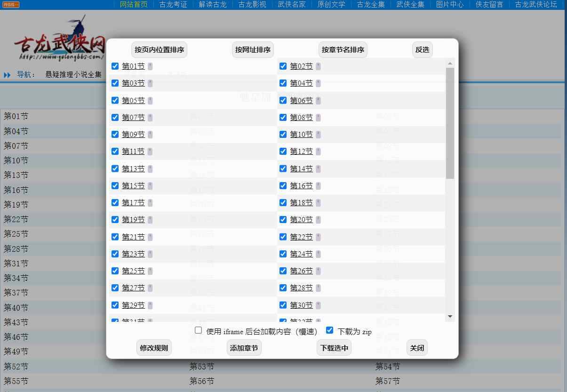This screenshot has height=392, width=567.
Task: Click the edit icon beside 第02节
Action: click(x=318, y=66)
